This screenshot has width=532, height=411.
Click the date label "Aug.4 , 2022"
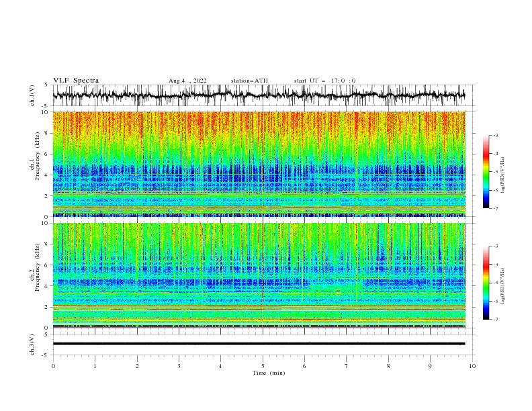click(x=187, y=81)
